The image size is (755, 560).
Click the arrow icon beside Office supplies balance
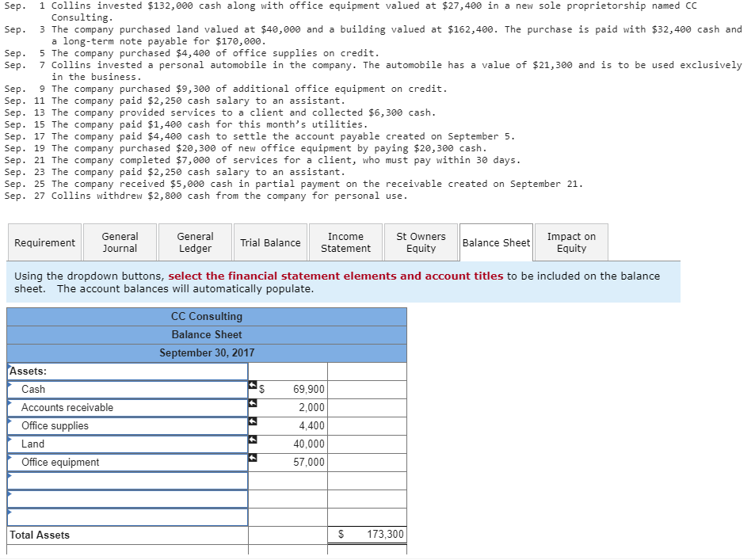252,422
